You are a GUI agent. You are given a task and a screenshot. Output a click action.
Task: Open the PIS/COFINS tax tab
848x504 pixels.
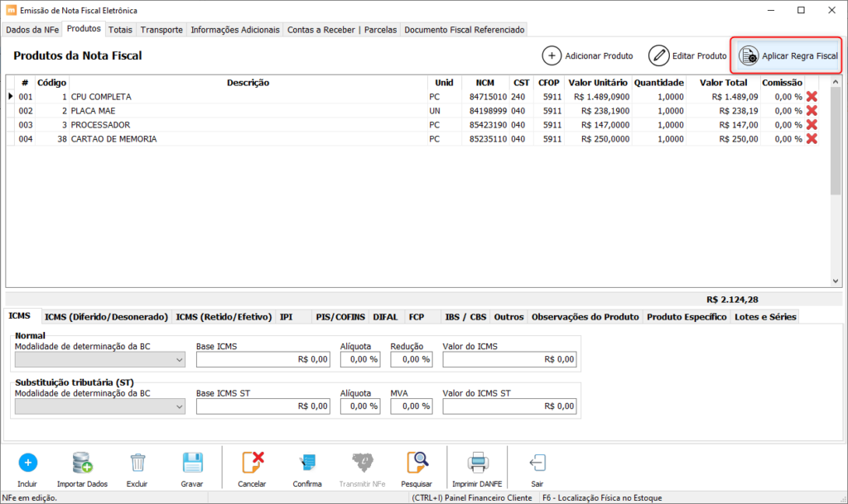click(340, 317)
